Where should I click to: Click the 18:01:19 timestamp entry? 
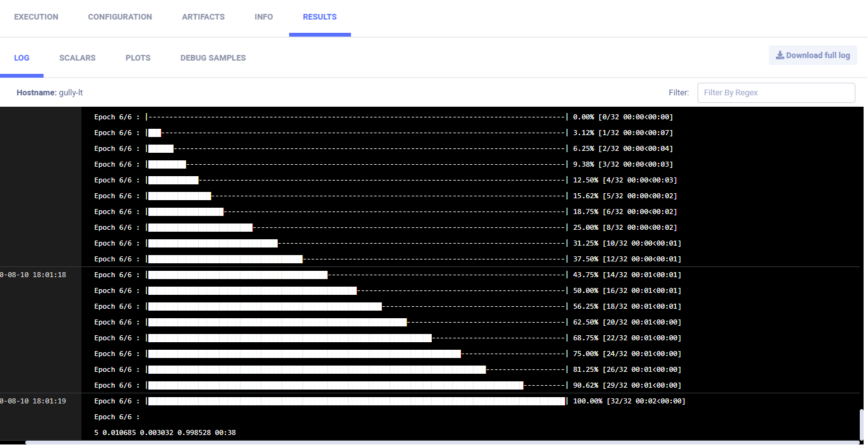click(x=35, y=401)
